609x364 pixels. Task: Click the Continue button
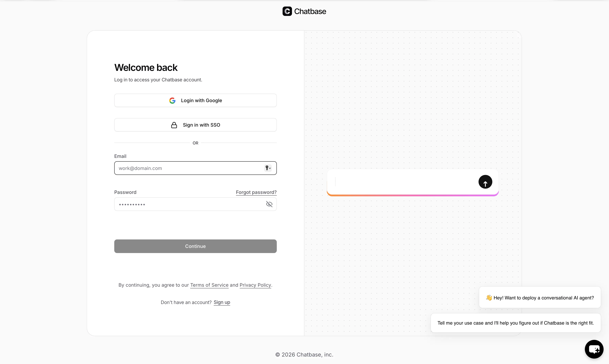point(195,246)
